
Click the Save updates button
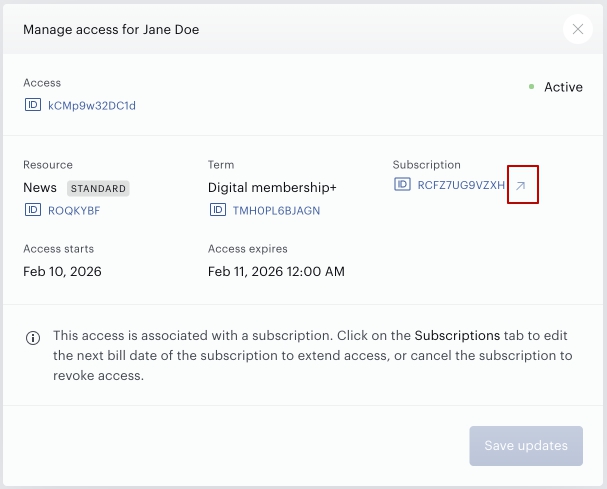[526, 446]
